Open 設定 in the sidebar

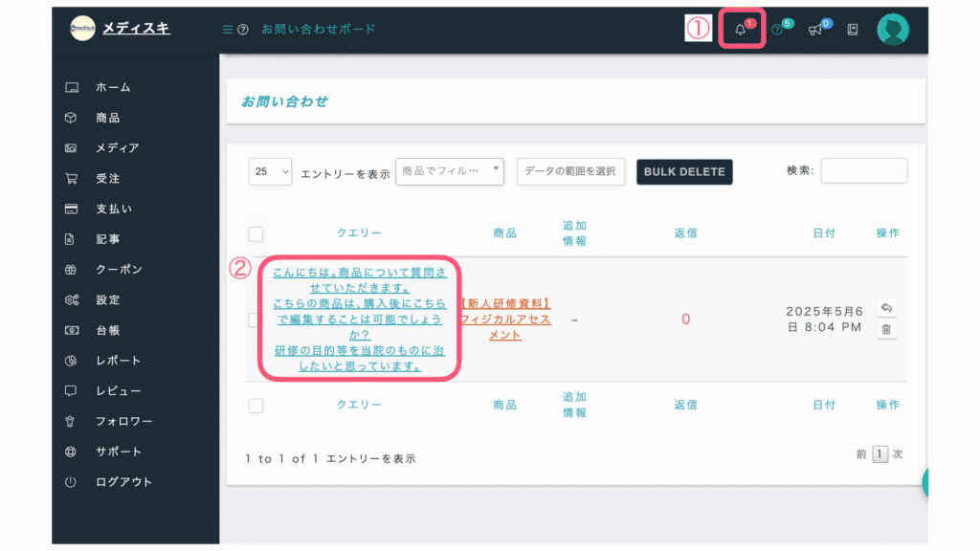pos(107,299)
